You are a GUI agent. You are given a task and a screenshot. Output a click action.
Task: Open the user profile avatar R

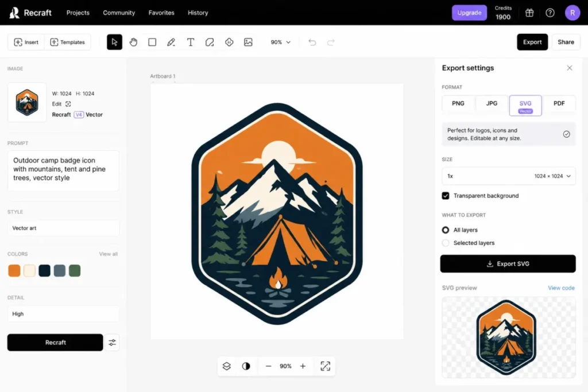(x=572, y=13)
